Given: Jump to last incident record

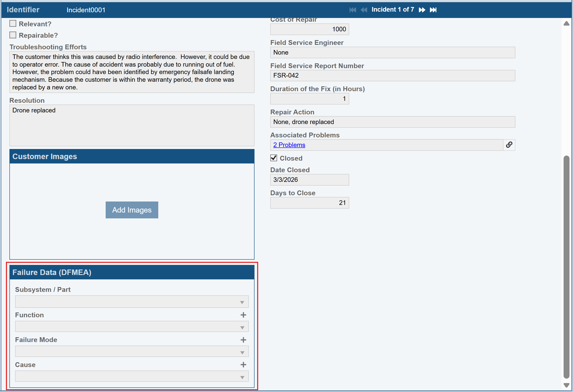Looking at the screenshot, I should [433, 10].
